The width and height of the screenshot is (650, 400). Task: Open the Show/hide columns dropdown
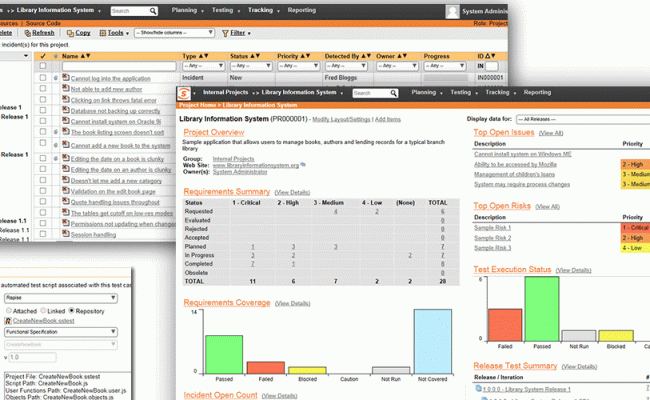[174, 33]
